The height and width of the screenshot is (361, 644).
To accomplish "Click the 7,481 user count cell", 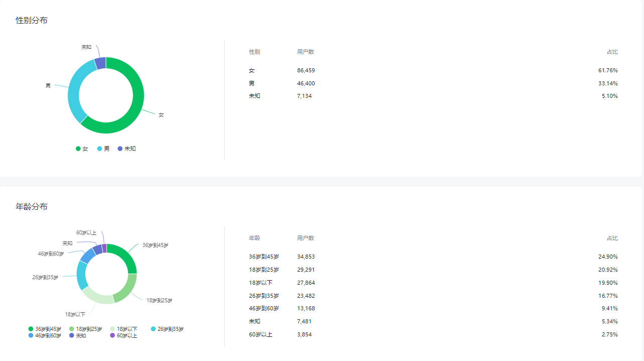I will tap(304, 322).
